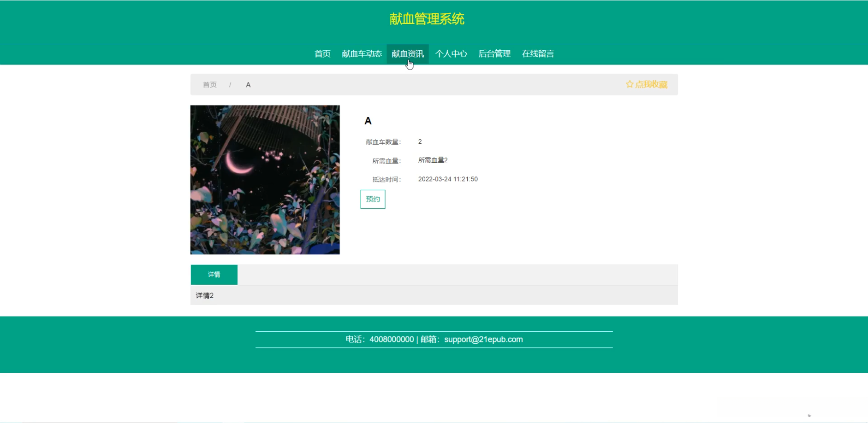The image size is (868, 423).
Task: Open the 献血车动态 menu item
Action: (362, 54)
